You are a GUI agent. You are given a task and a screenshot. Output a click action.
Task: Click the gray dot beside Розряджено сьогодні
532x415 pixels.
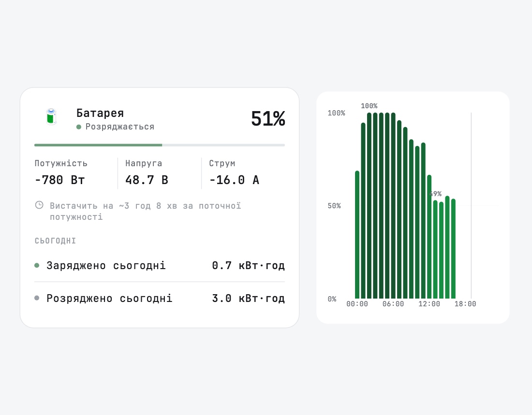tap(37, 298)
